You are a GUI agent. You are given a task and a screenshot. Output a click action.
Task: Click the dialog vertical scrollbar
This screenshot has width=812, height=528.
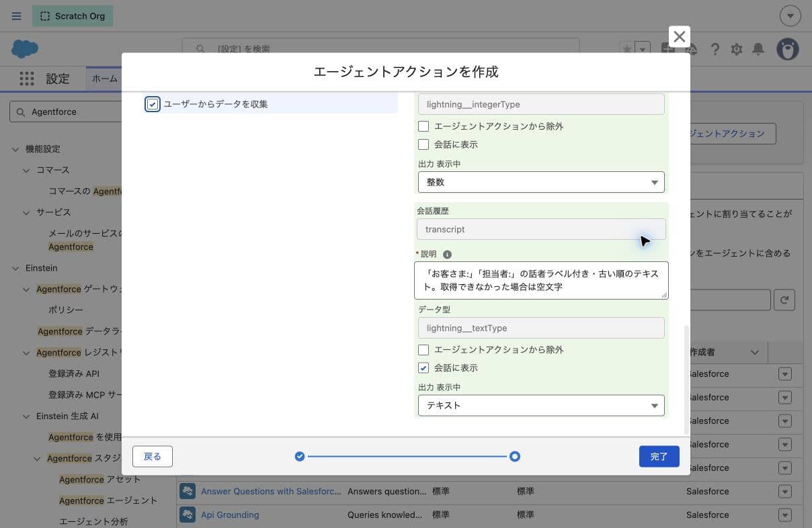coord(686,379)
